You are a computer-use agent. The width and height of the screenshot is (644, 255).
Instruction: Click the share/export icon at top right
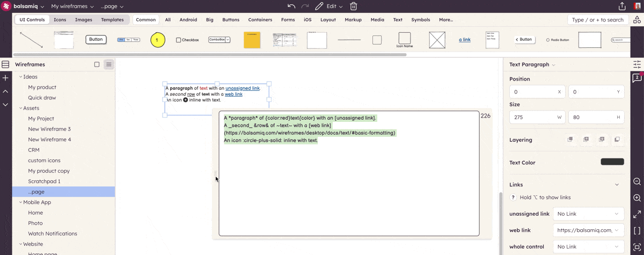point(622,6)
